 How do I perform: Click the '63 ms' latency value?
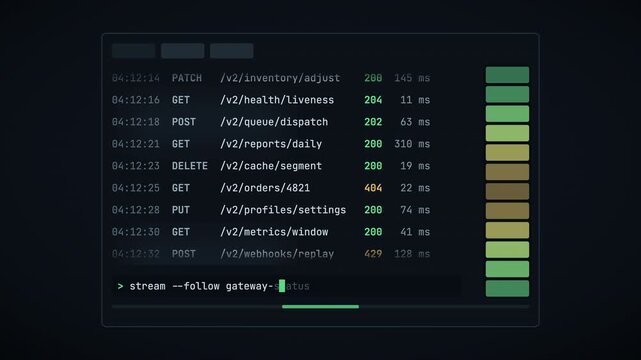[x=415, y=122]
